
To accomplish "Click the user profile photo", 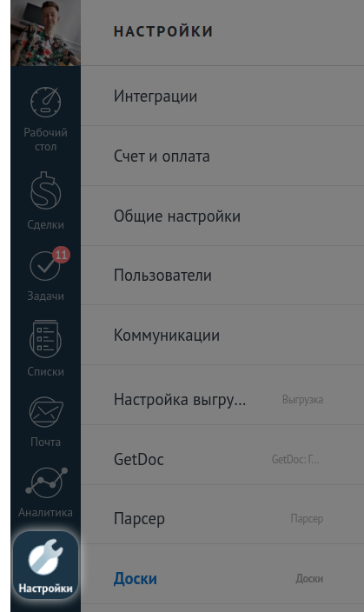I will click(46, 33).
